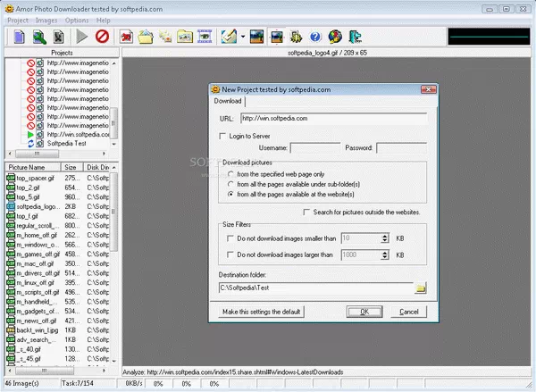Screen dimensions: 536x392
Task: Select the http://win.softpedia.com project
Action: [x=79, y=134]
